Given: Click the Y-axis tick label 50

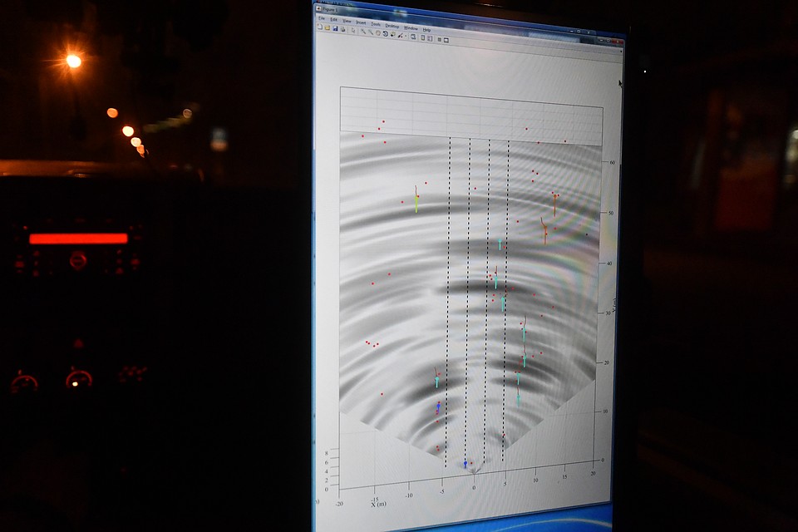Looking at the screenshot, I should (x=611, y=213).
